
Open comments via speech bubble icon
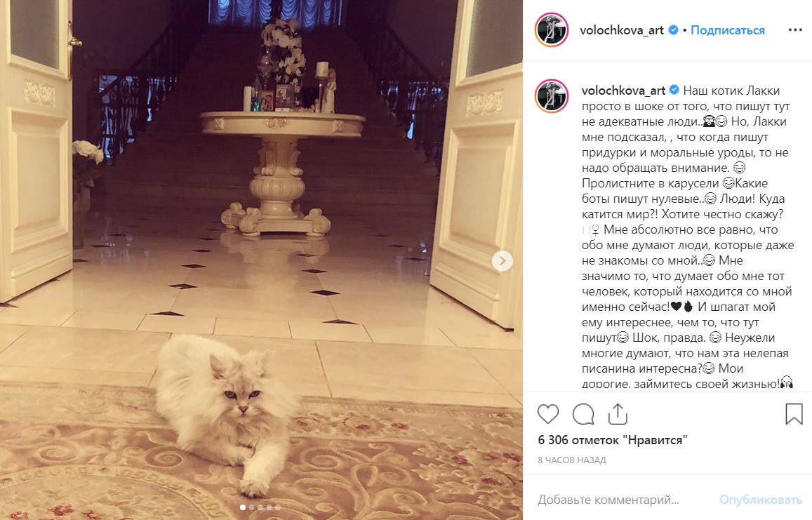point(583,414)
